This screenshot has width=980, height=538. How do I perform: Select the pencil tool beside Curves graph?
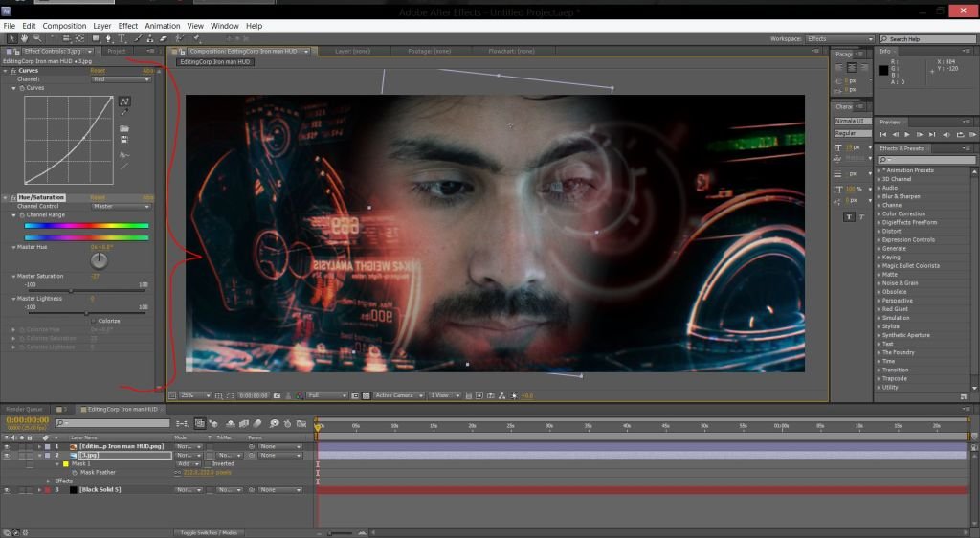[x=124, y=112]
